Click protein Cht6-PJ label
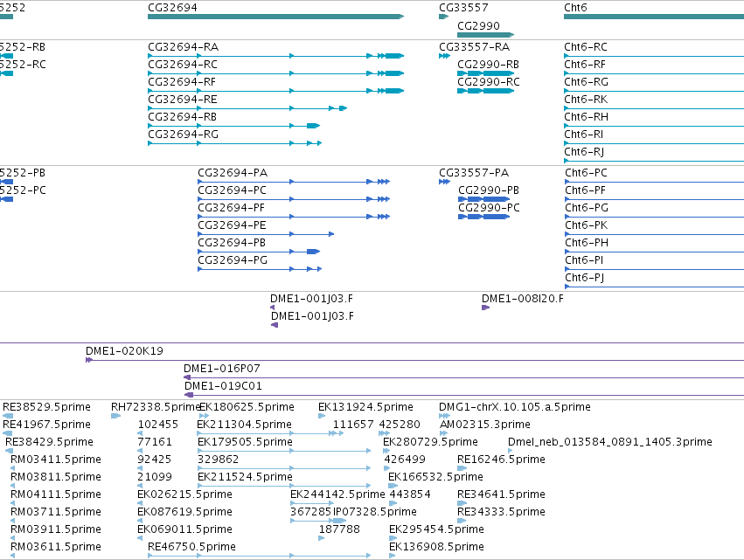Screen dimensions: 744x560 coord(585,278)
